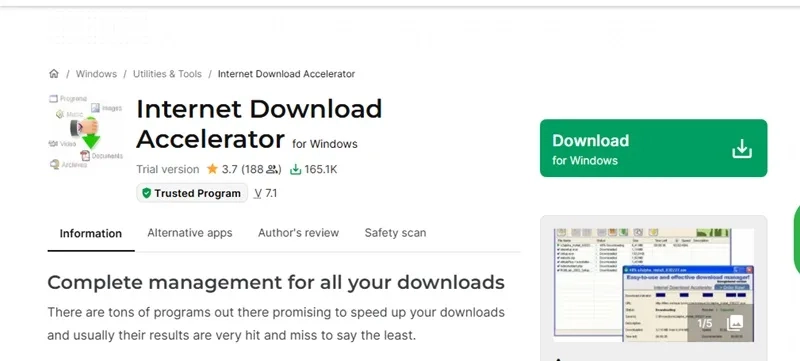Click the version V 7.1 label
The image size is (800, 361).
pos(265,193)
